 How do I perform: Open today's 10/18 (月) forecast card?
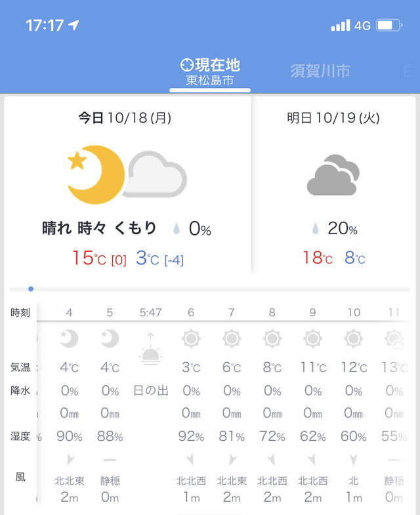127,186
